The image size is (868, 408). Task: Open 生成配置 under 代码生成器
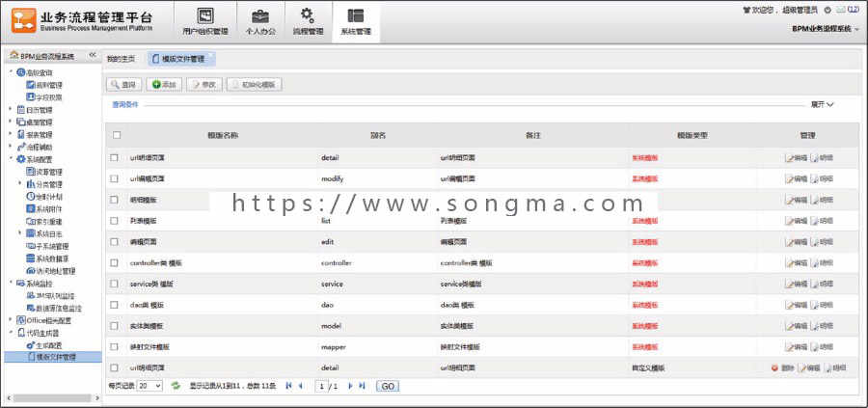(x=44, y=345)
